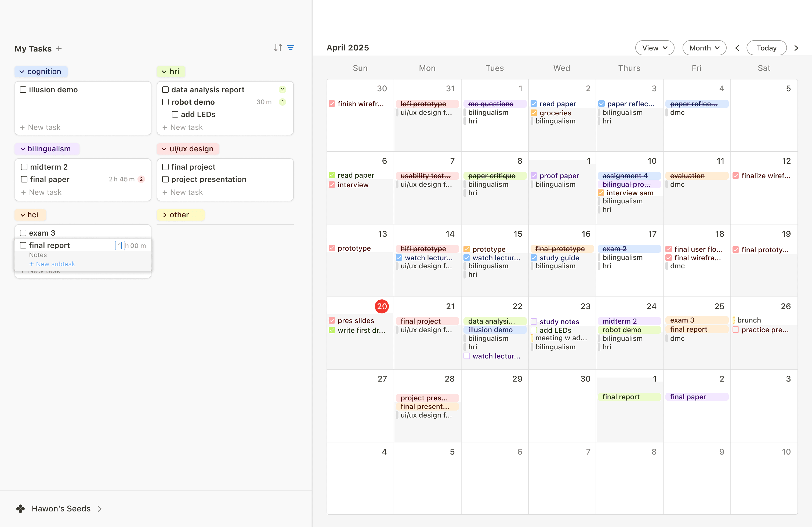Go to previous month arrow

point(737,48)
